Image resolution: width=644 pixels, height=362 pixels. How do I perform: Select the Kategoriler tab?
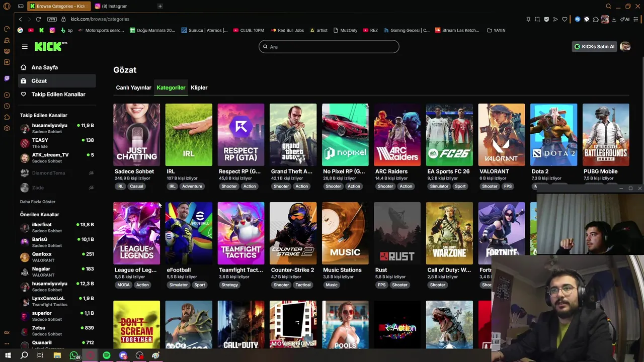[x=171, y=87]
